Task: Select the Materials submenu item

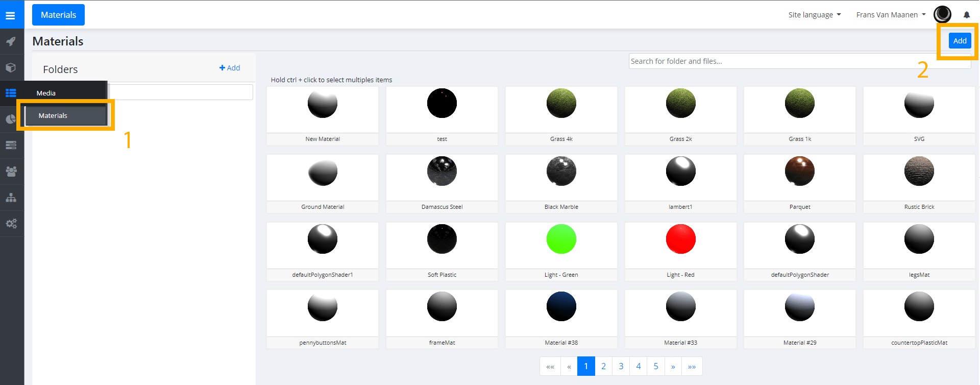Action: (x=65, y=115)
